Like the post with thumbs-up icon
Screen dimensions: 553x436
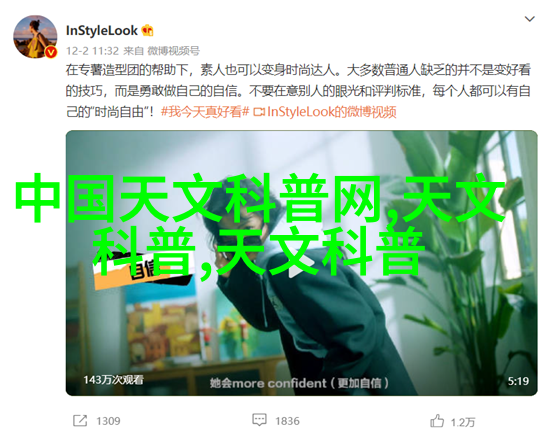(x=437, y=420)
